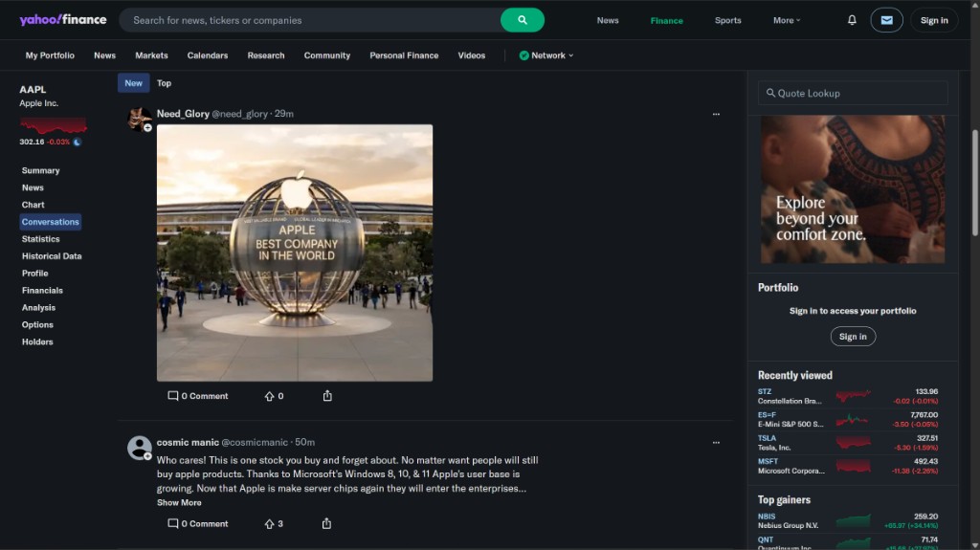Image resolution: width=980 pixels, height=550 pixels.
Task: Click Sports link in header
Action: pos(727,20)
